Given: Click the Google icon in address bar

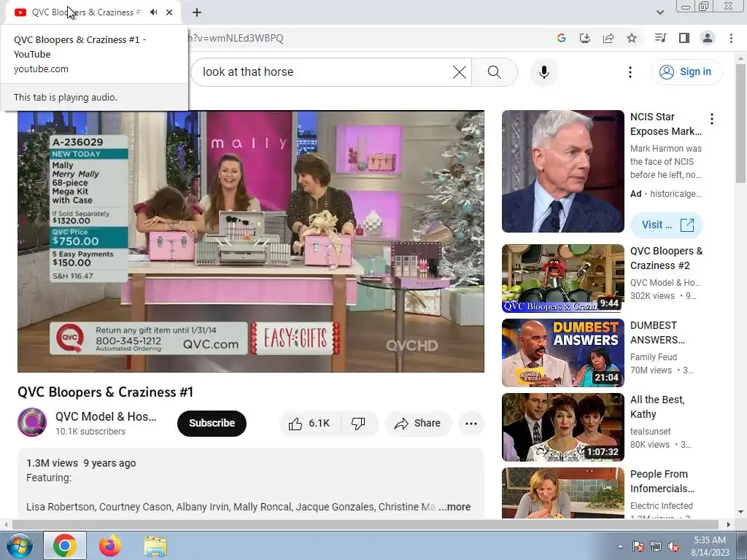Looking at the screenshot, I should point(562,38).
